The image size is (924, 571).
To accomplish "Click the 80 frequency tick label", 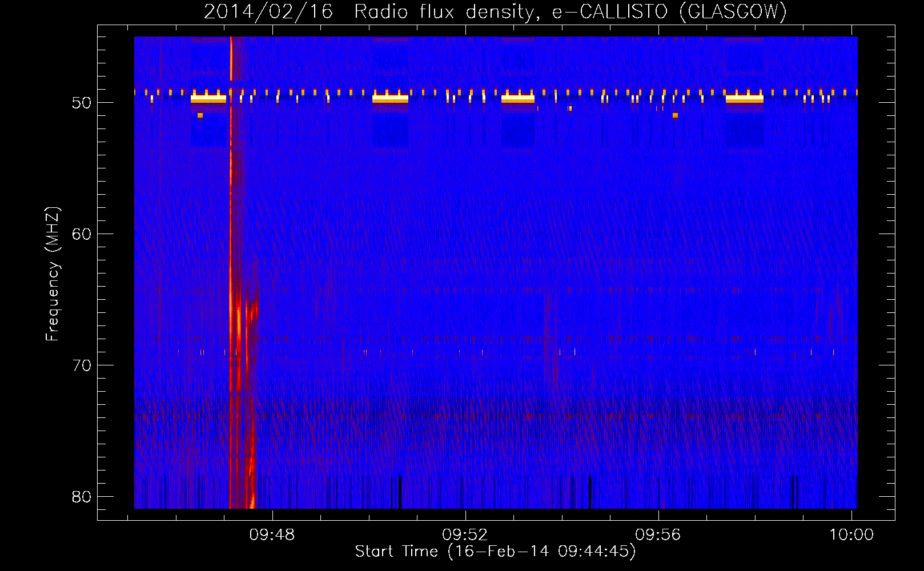I will [82, 497].
